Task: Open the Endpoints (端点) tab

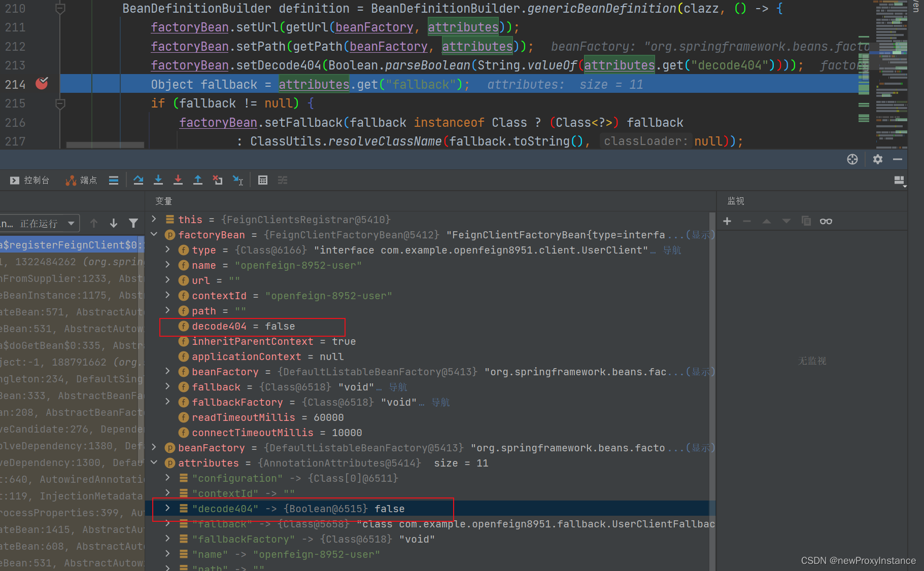Action: point(81,180)
